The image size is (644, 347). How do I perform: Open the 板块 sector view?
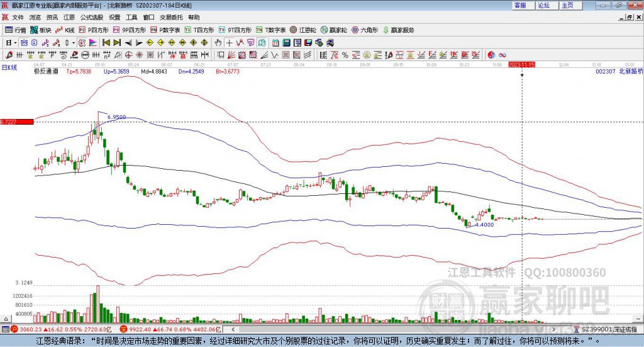[40, 30]
